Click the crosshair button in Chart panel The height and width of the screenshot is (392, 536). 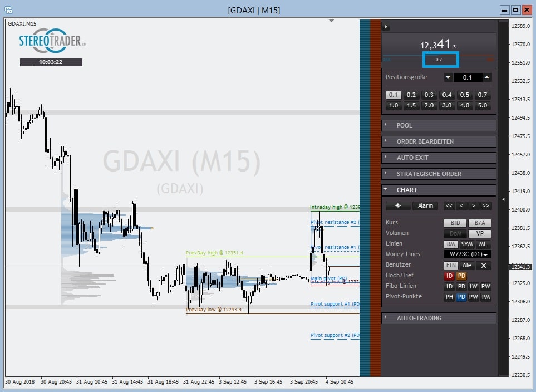(397, 206)
